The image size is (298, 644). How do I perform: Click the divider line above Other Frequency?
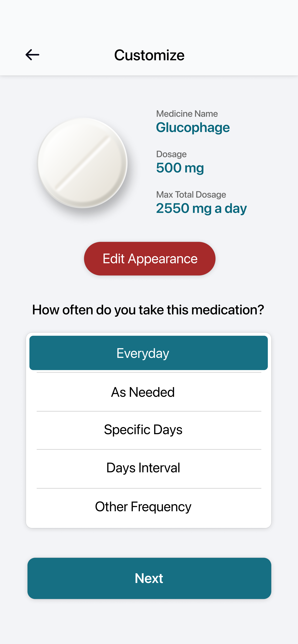149,488
